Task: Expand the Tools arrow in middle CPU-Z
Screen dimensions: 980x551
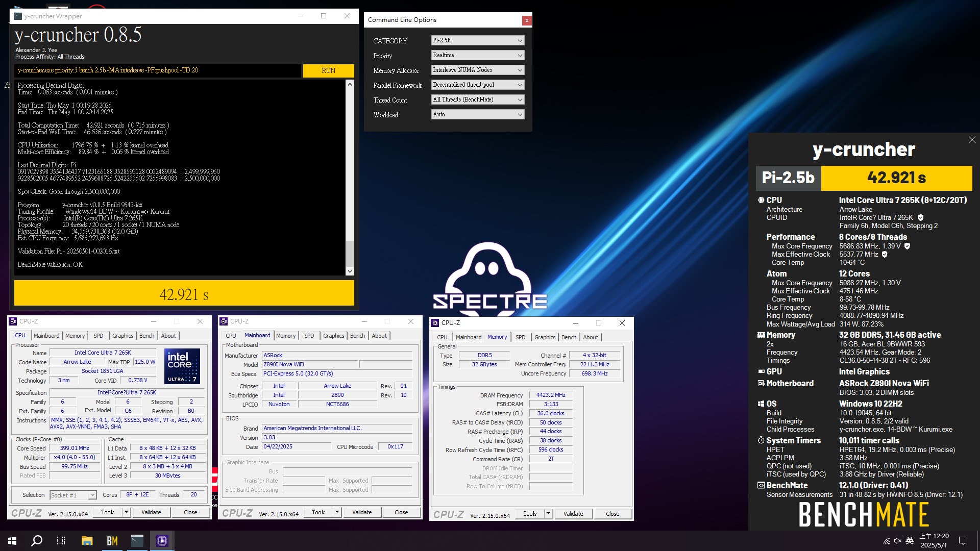Action: (337, 512)
